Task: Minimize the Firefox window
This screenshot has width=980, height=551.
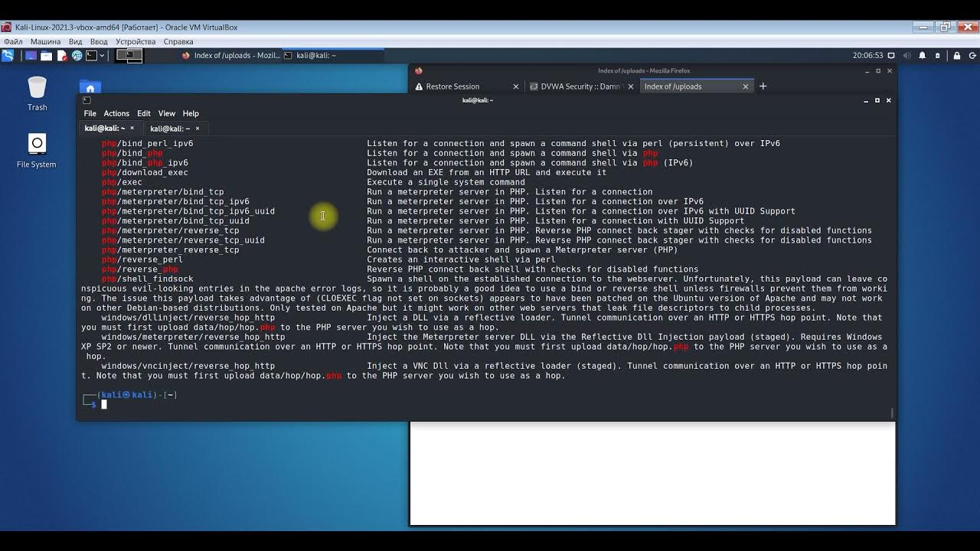Action: (x=866, y=71)
